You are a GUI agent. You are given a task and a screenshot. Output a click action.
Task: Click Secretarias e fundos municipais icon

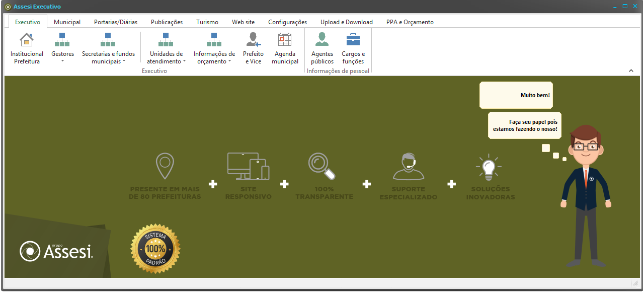coord(108,40)
